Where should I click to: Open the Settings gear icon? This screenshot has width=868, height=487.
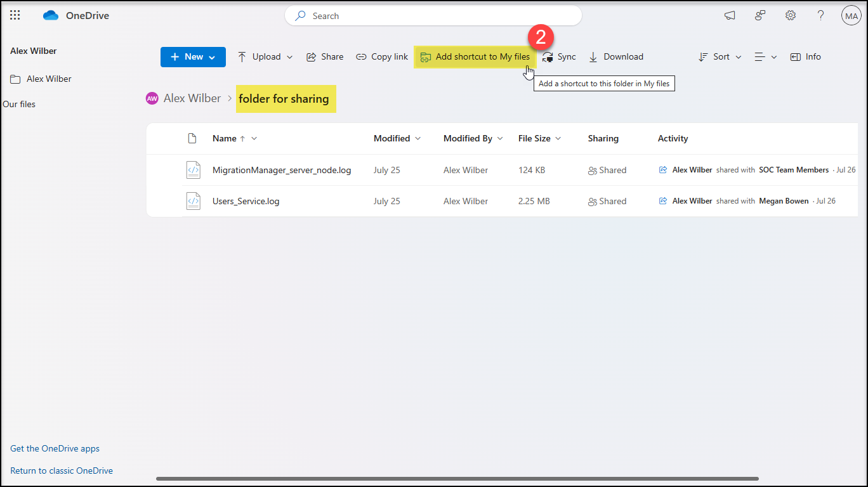point(791,15)
